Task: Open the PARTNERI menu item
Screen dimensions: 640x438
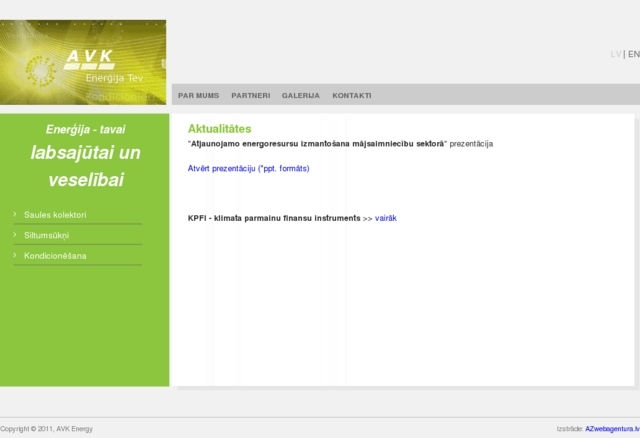Action: [x=251, y=96]
